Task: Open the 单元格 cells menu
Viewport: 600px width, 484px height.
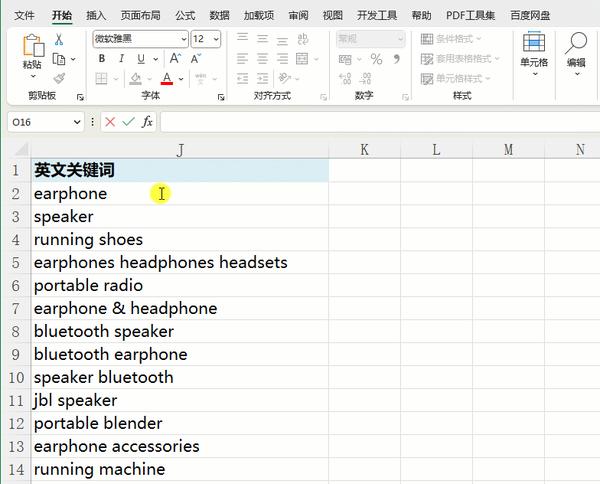Action: pyautogui.click(x=534, y=54)
